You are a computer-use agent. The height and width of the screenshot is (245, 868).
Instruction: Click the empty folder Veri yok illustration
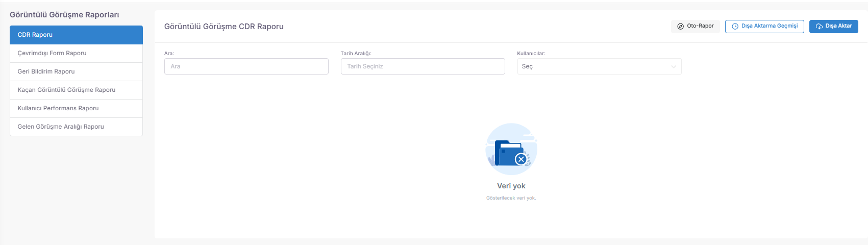point(511,149)
